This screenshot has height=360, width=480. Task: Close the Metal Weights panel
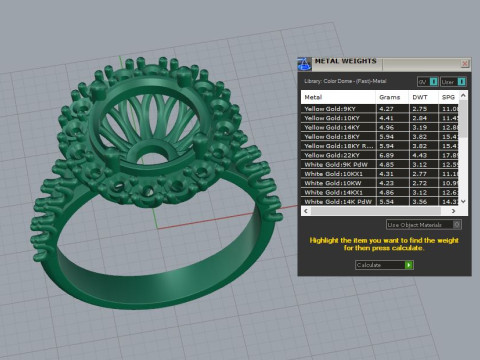coord(465,63)
